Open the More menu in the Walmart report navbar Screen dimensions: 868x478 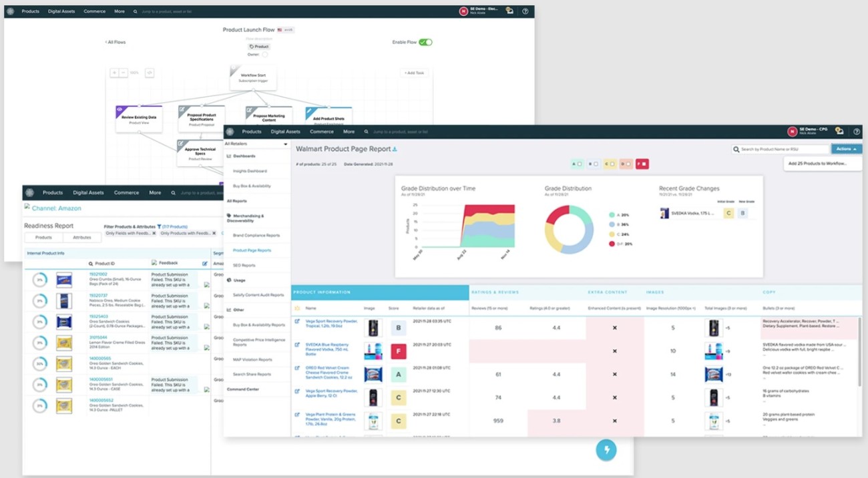pos(349,132)
